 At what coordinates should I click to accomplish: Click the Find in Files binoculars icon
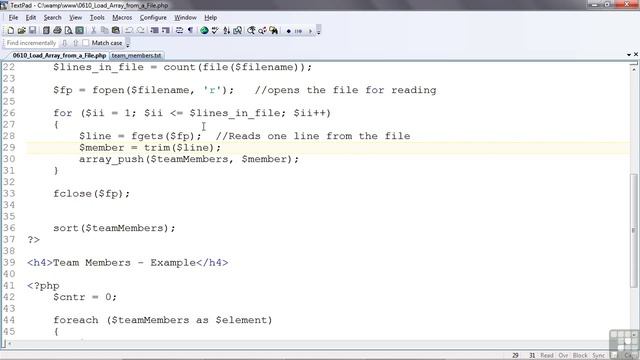[x=273, y=31]
